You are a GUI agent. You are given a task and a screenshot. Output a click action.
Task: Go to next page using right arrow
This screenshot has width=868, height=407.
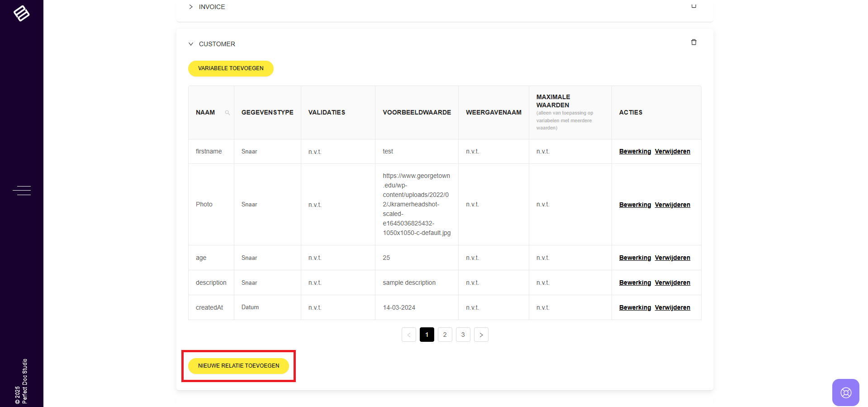click(x=481, y=335)
